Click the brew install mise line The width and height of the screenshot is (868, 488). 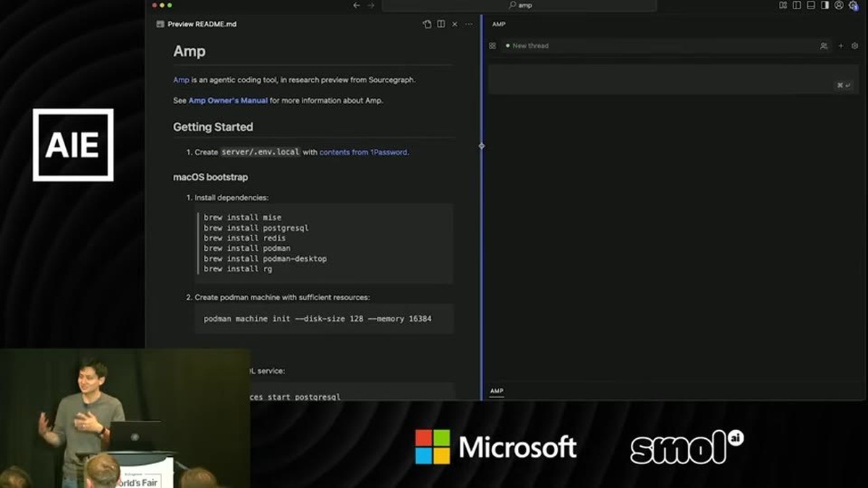pos(242,218)
